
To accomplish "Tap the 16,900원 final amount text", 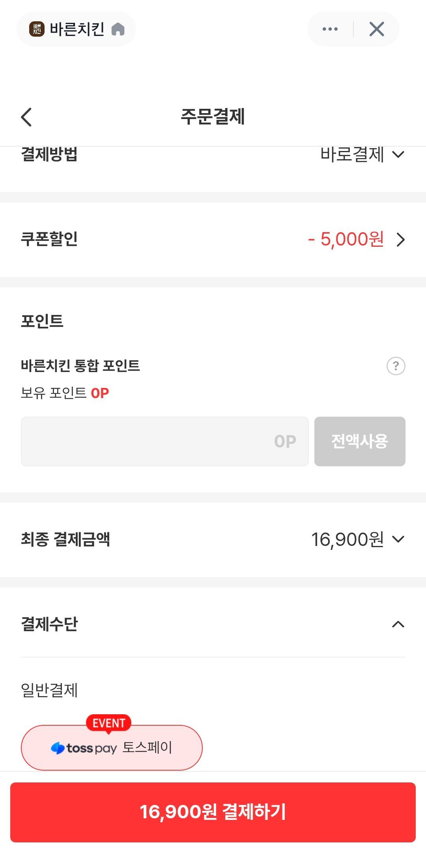I will (x=347, y=539).
